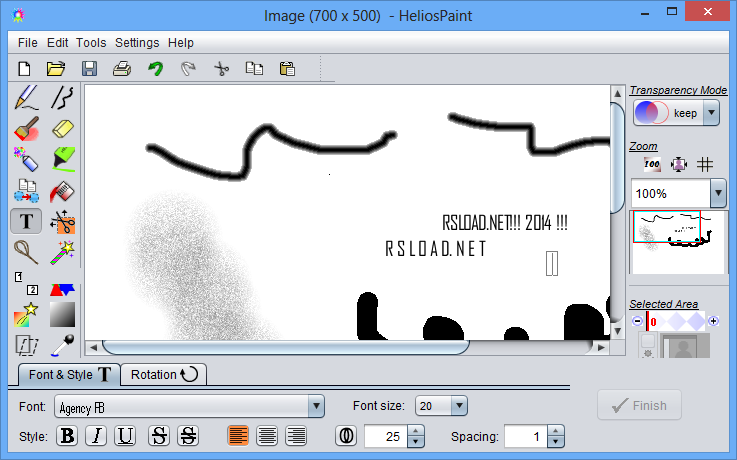This screenshot has width=737, height=460.
Task: Open the File menu
Action: tap(27, 43)
